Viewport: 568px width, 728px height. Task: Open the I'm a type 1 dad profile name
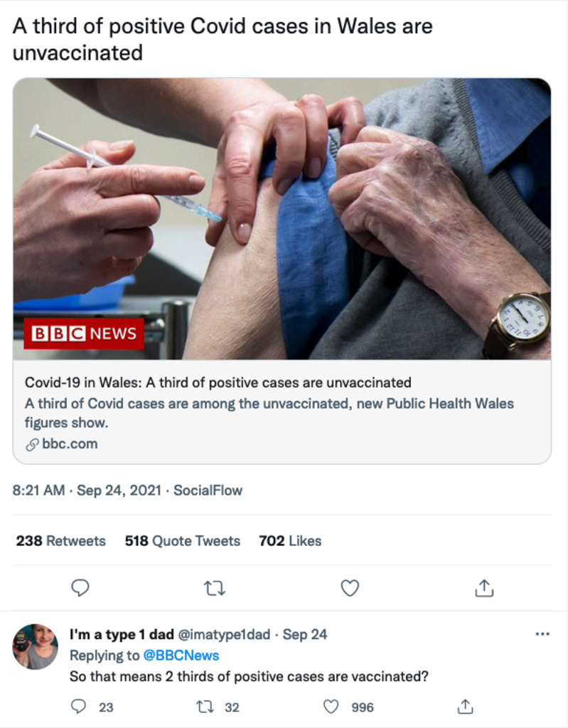(117, 634)
